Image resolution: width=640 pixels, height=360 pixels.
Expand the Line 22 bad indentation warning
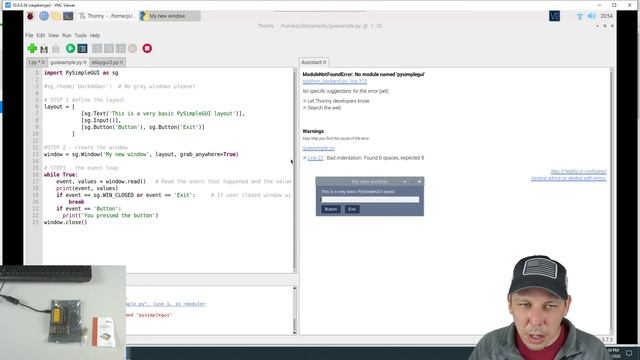(x=304, y=158)
